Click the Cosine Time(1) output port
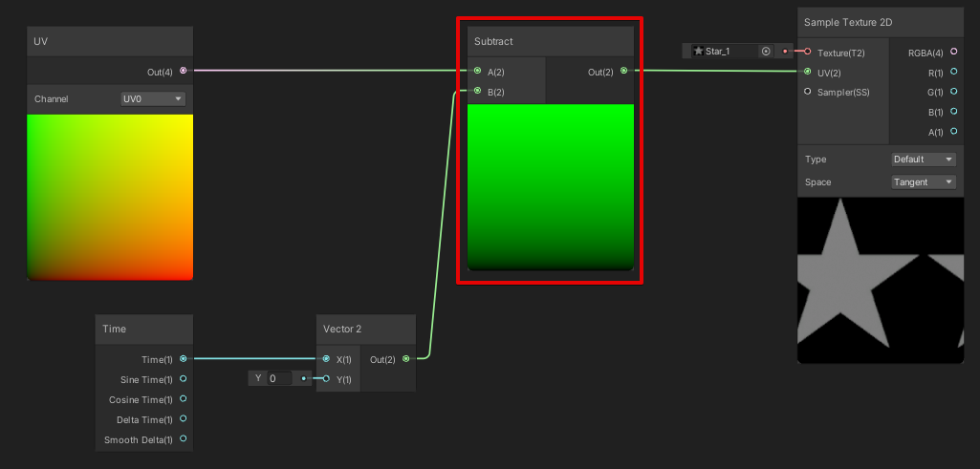This screenshot has width=980, height=469. pyautogui.click(x=184, y=398)
